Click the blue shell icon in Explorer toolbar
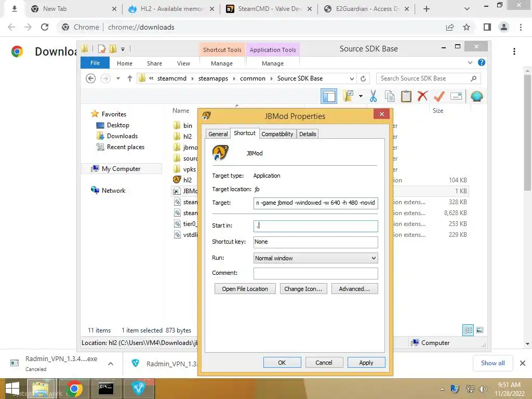The width and height of the screenshot is (532, 399). [x=477, y=96]
